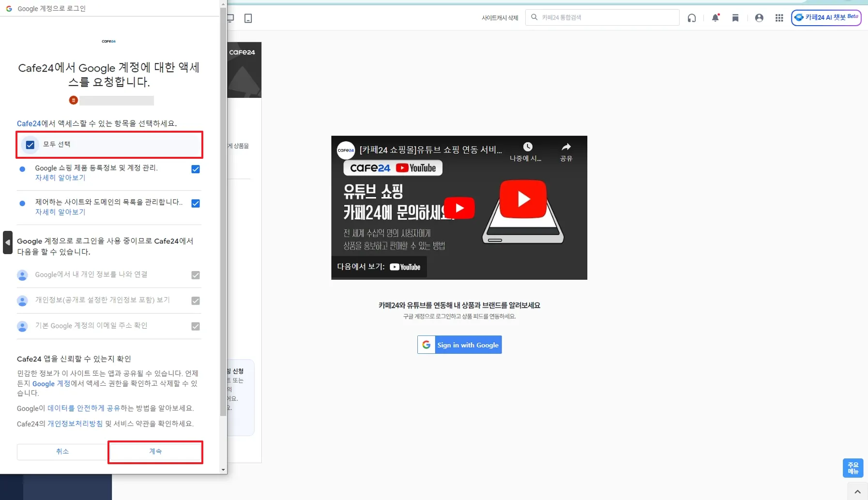Image resolution: width=868 pixels, height=500 pixels.
Task: Click the Cafe24 logo in consent dialog
Action: pyautogui.click(x=109, y=41)
